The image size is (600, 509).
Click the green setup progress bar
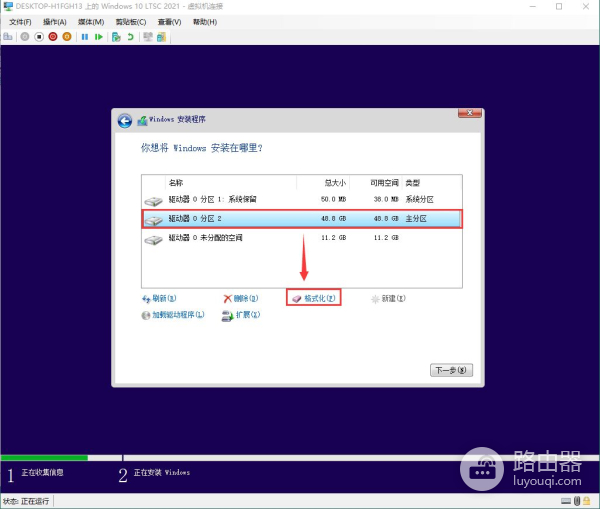(44, 458)
